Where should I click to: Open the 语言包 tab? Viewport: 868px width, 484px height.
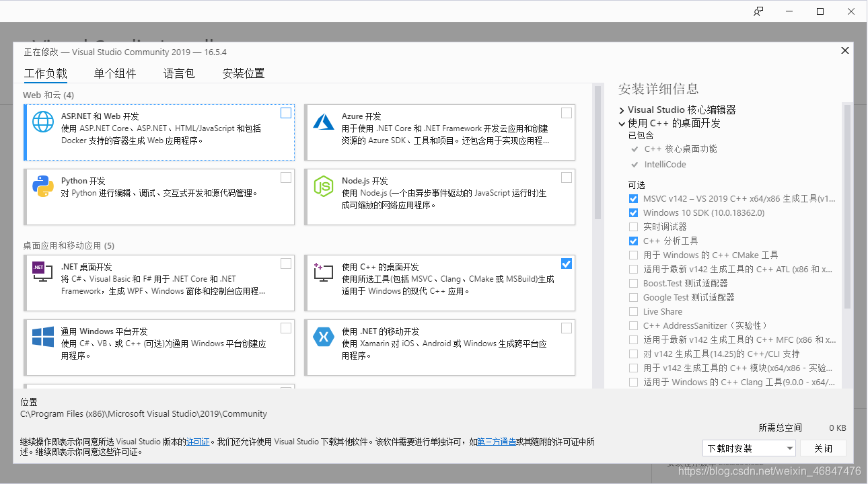[179, 74]
